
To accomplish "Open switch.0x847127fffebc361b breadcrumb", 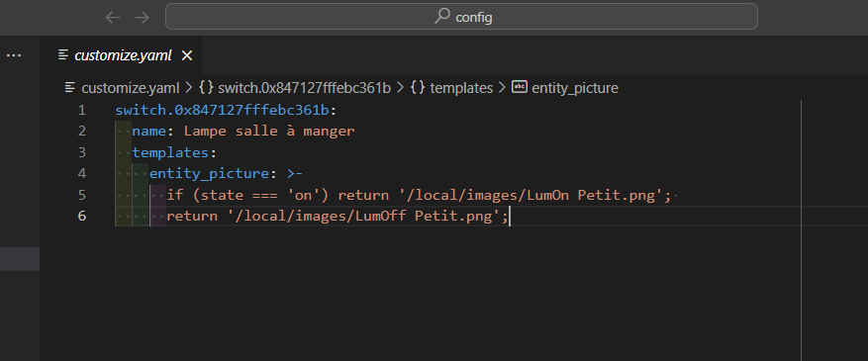I will [x=305, y=88].
